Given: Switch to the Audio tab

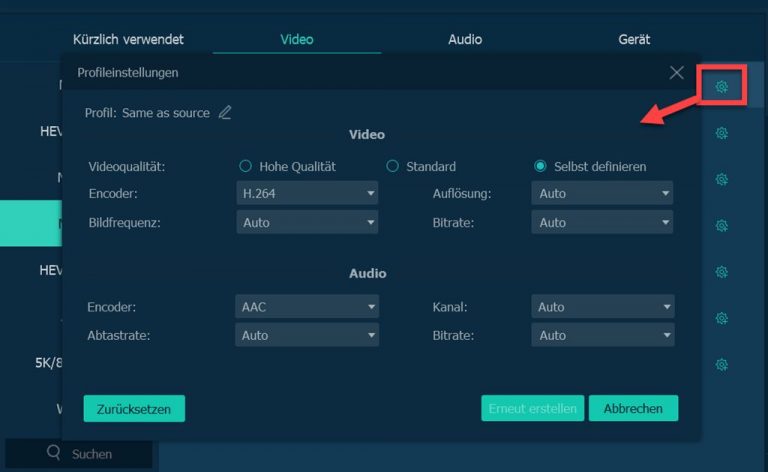Looking at the screenshot, I should click(x=465, y=40).
